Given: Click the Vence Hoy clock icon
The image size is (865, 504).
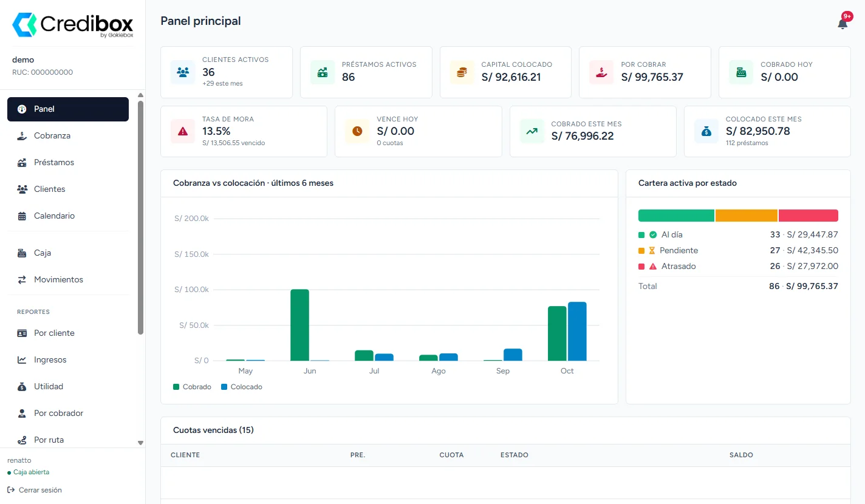Looking at the screenshot, I should pyautogui.click(x=357, y=131).
